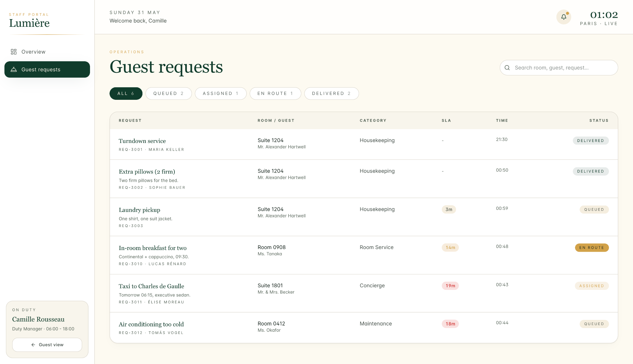Viewport: 633px width, 364px height.
Task: Click the En Route status badge for breakfast
Action: coord(592,248)
